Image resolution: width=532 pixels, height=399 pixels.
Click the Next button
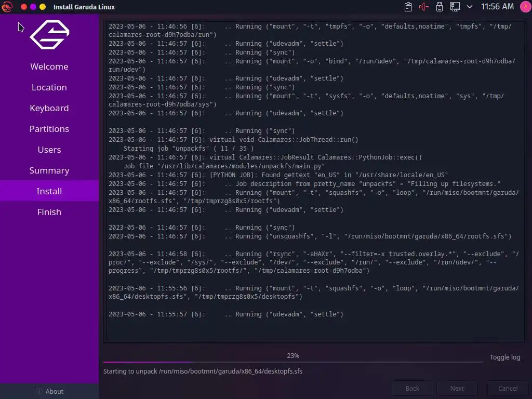coord(457,388)
